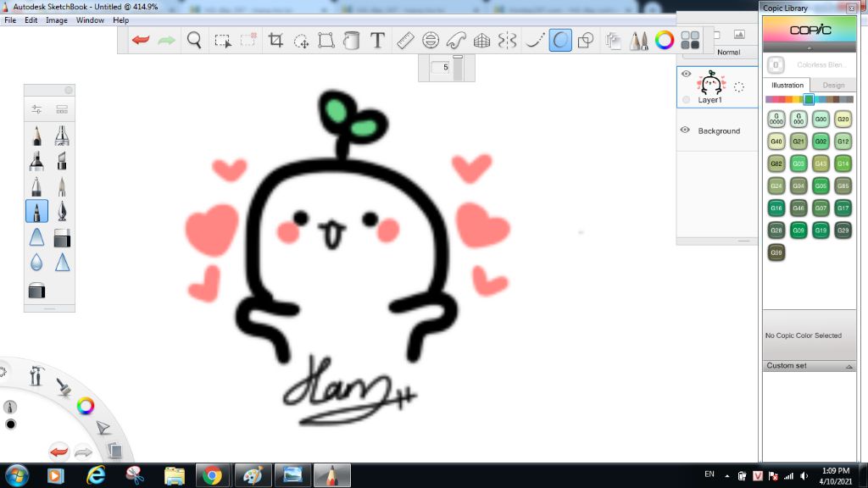The width and height of the screenshot is (868, 488).
Task: Toggle the Copic Library window button
Action: 690,40
